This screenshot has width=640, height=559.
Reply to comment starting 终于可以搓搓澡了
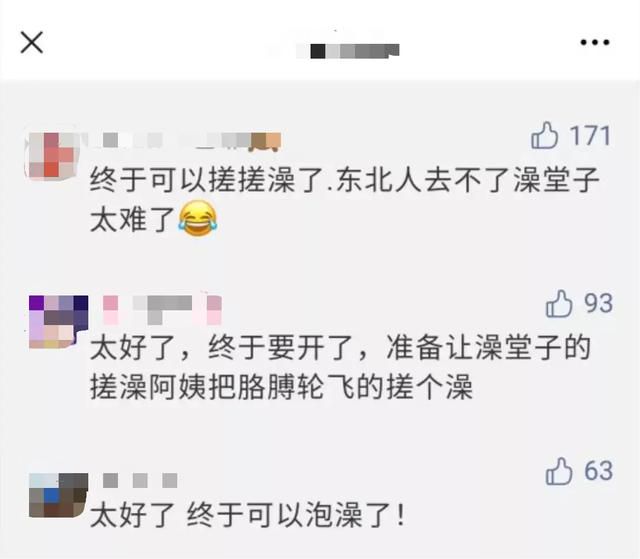(344, 200)
